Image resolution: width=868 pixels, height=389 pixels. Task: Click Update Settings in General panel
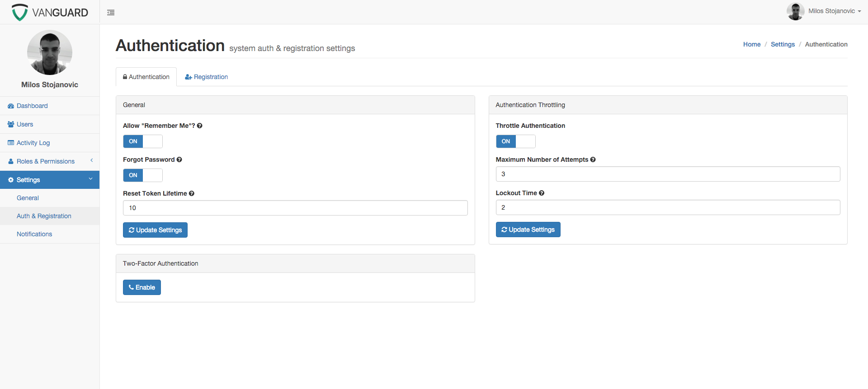click(x=155, y=230)
